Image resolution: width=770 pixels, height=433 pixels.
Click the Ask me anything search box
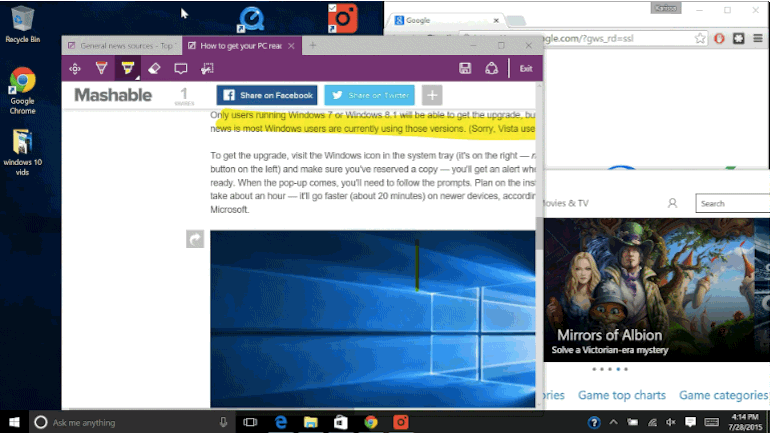point(131,422)
